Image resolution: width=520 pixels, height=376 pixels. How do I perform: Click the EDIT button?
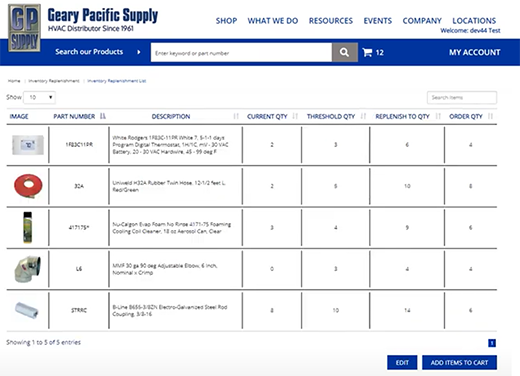click(402, 362)
